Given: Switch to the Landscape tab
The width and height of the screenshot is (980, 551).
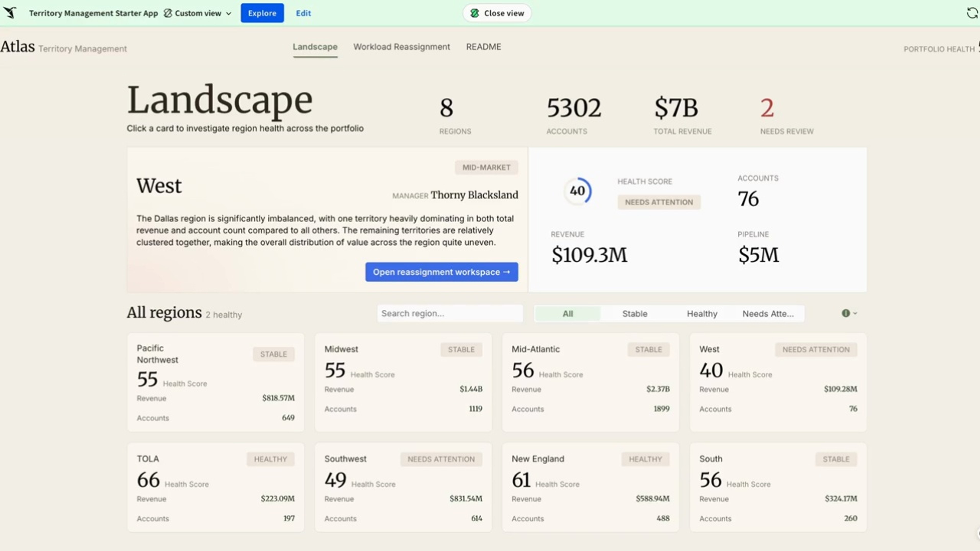Looking at the screenshot, I should tap(315, 47).
